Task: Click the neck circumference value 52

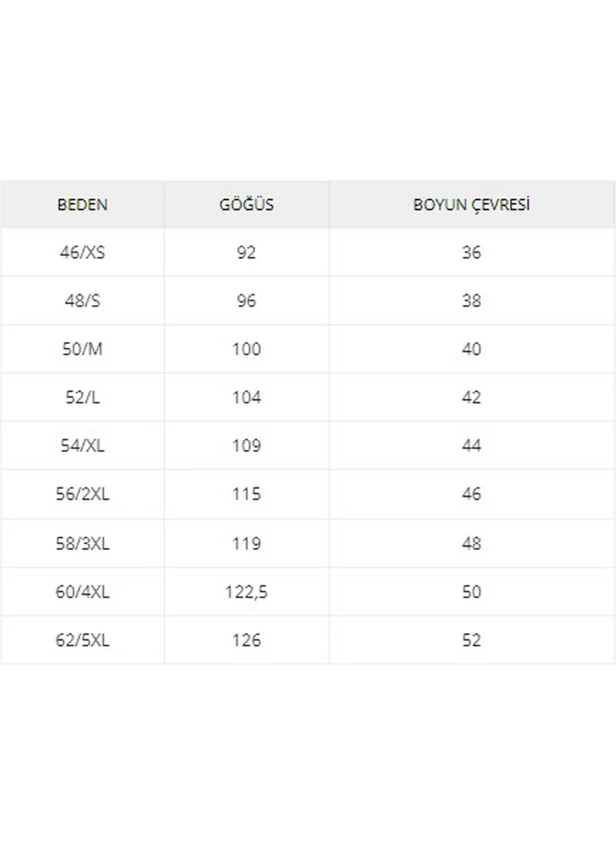Action: tap(472, 640)
